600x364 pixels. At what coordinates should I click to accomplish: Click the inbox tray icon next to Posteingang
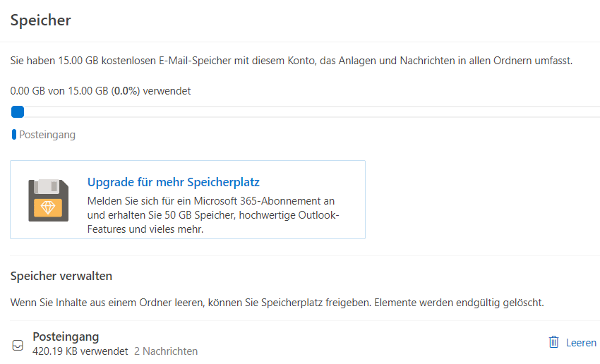tap(18, 346)
